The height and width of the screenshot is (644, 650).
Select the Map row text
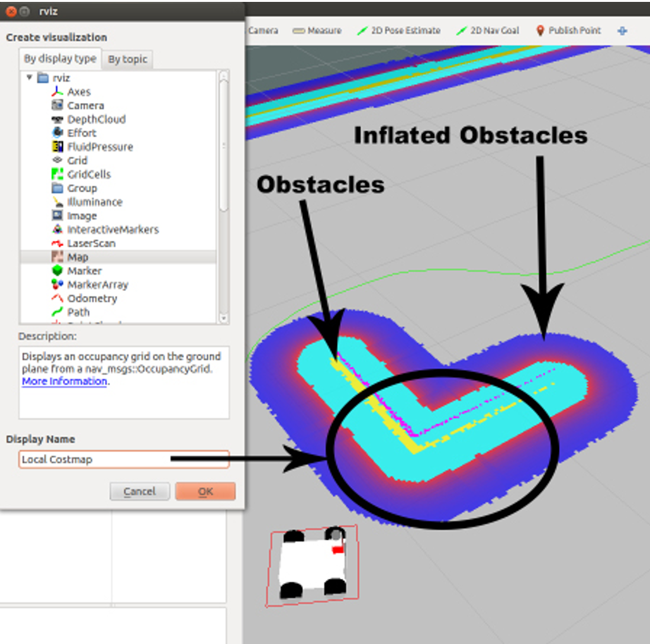click(78, 257)
